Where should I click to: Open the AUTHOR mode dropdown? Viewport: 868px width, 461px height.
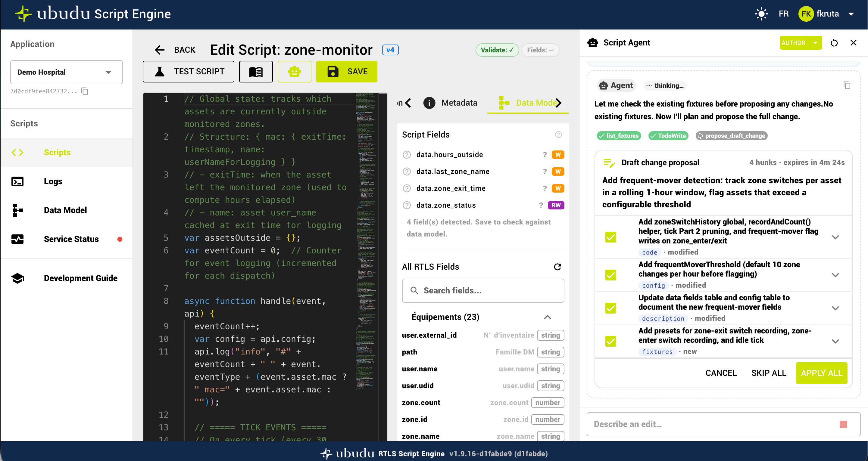click(x=801, y=43)
